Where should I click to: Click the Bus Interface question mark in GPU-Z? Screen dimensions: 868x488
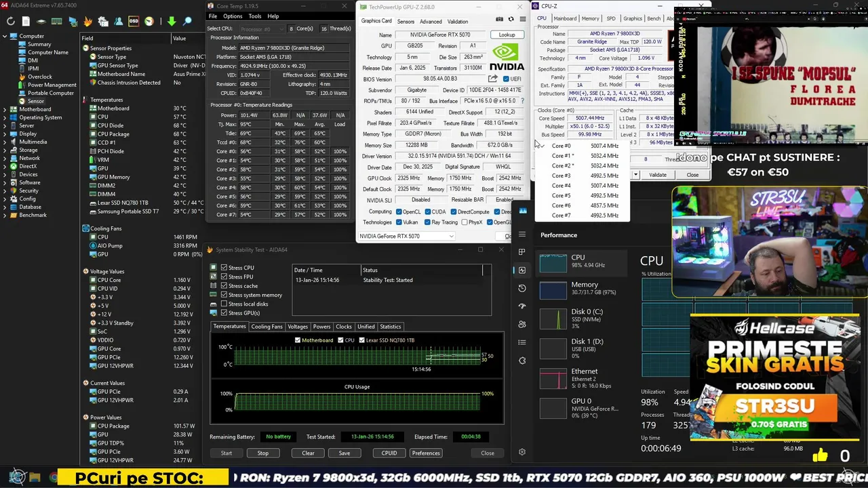point(522,101)
